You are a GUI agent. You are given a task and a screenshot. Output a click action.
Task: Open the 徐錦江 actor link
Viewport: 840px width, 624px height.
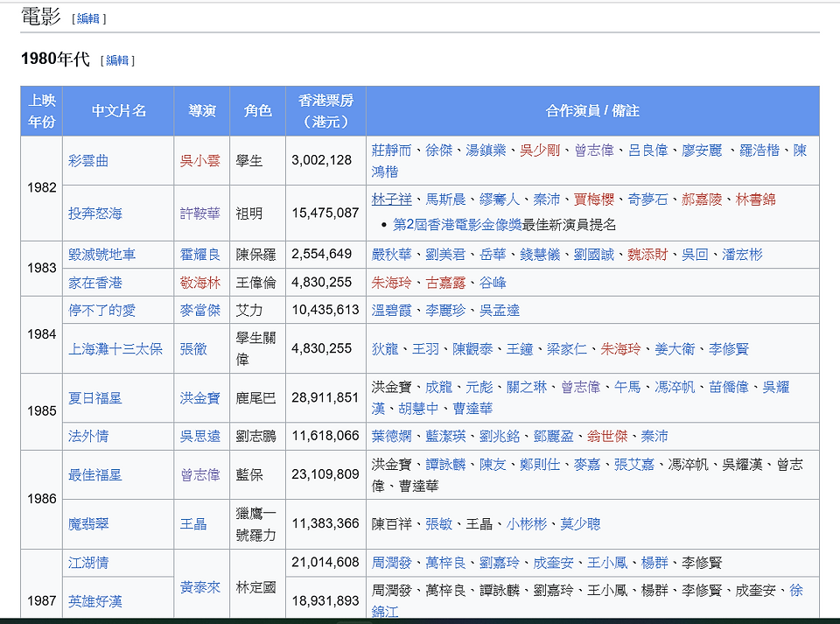[796, 590]
